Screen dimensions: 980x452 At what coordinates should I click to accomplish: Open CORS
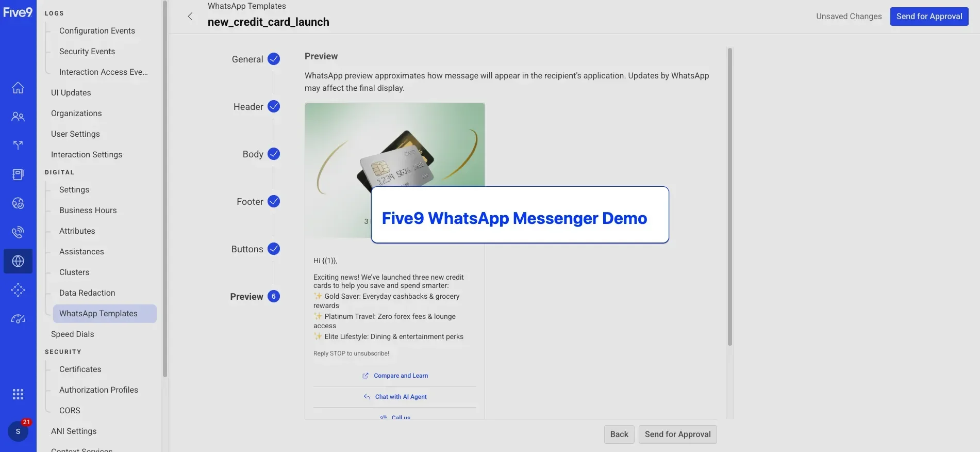pos(70,411)
